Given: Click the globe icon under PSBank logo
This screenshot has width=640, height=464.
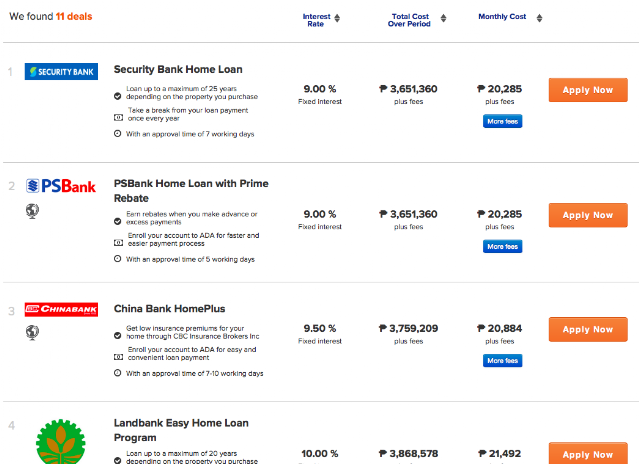Looking at the screenshot, I should (32, 211).
